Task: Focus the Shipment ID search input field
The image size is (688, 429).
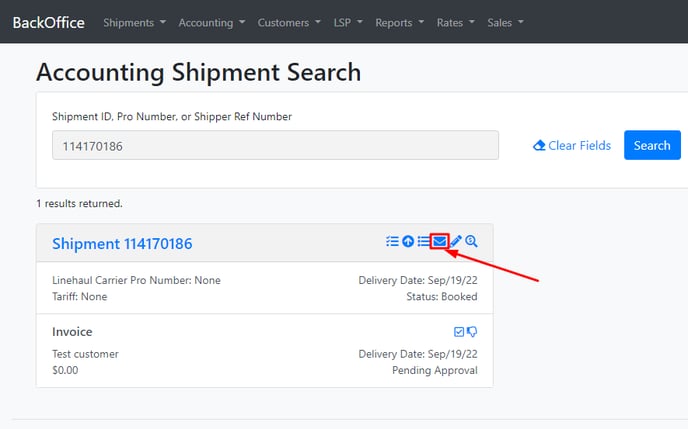Action: coord(275,145)
